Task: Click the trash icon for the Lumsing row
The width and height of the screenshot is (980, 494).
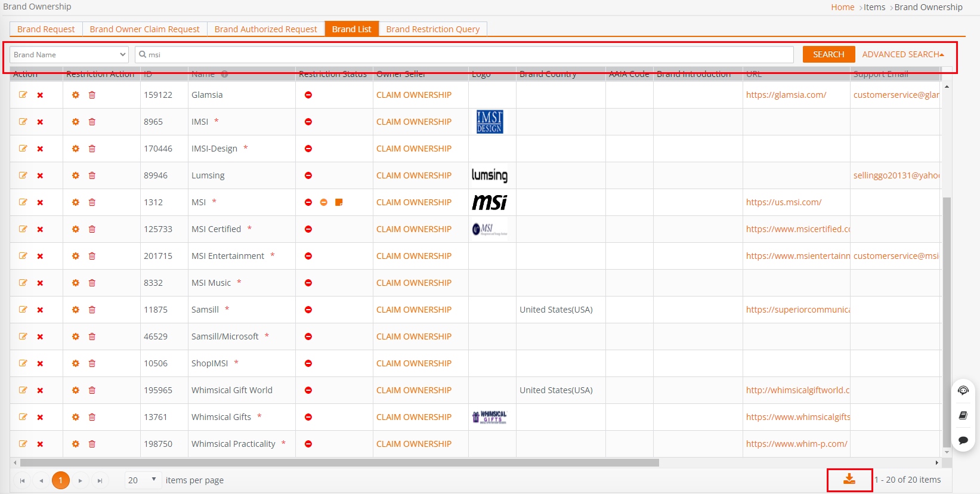Action: pyautogui.click(x=92, y=175)
